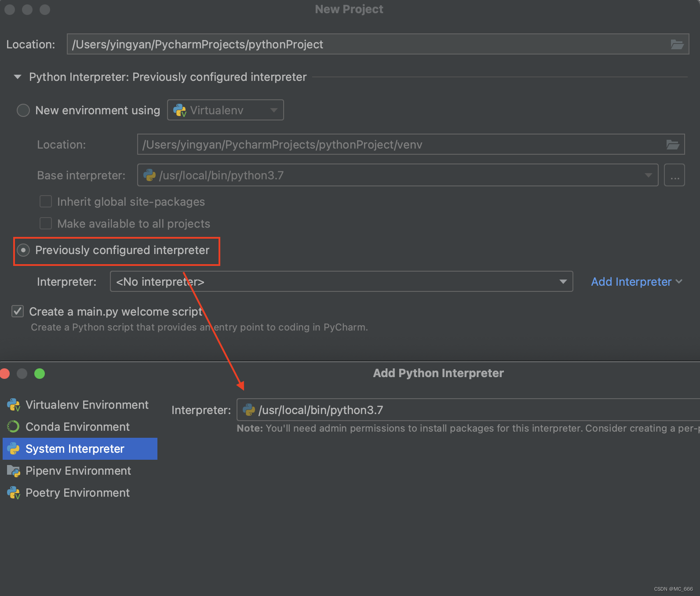Expand the Add Interpreter menu
This screenshot has width=700, height=596.
point(637,282)
